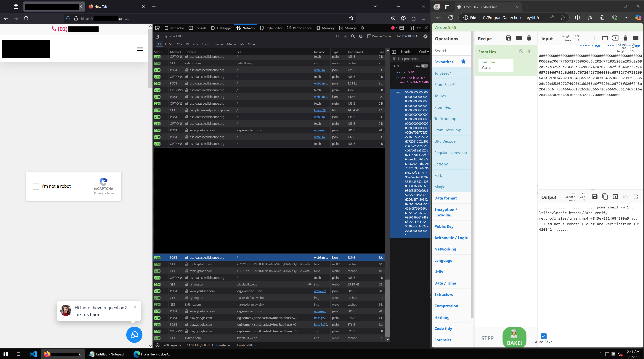Viewport: 644px width, 359px height.
Task: Expand response panel tabs dropdown arrow
Action: pos(428,52)
